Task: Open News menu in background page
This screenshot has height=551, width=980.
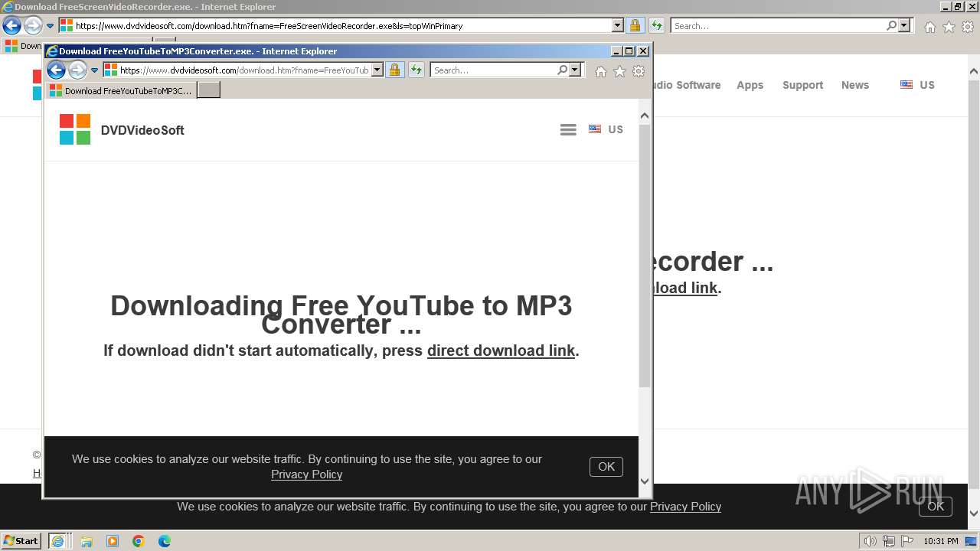Action: coord(855,85)
